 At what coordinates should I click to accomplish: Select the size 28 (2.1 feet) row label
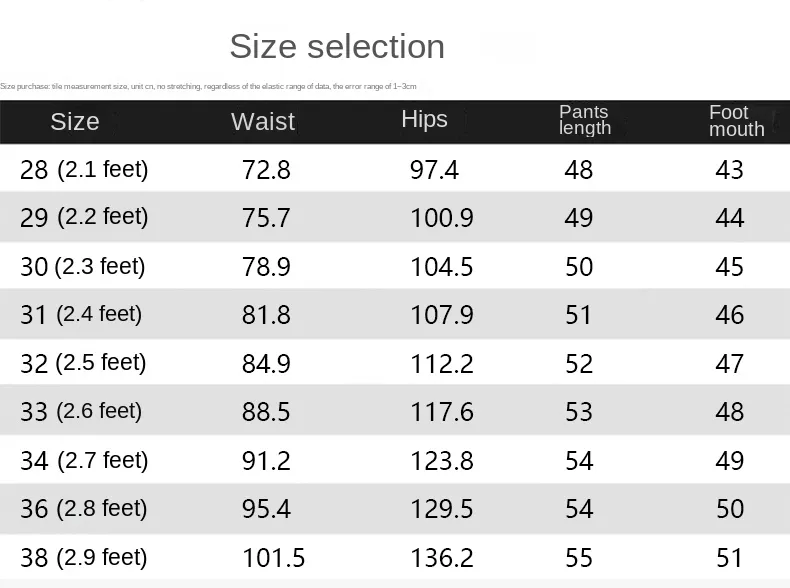[x=84, y=170]
